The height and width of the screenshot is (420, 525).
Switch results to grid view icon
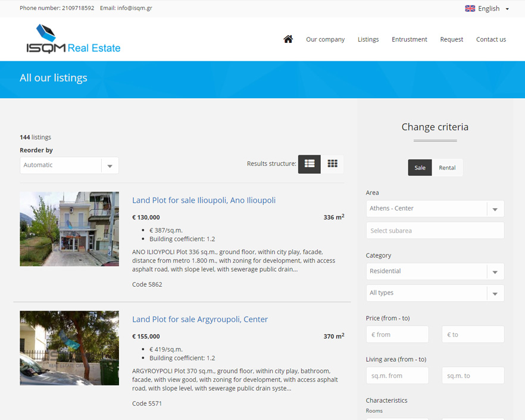[332, 164]
